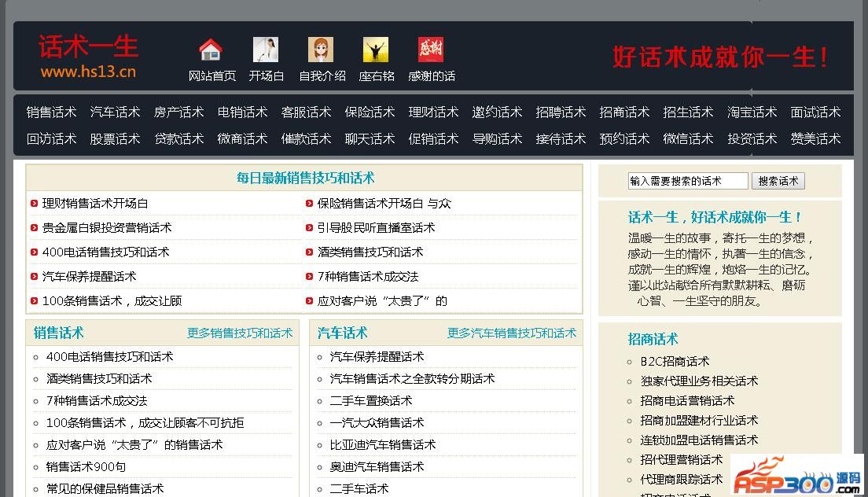Viewport: 868px width, 497px height.
Task: Click the 话术一生 site logo
Action: 88,56
